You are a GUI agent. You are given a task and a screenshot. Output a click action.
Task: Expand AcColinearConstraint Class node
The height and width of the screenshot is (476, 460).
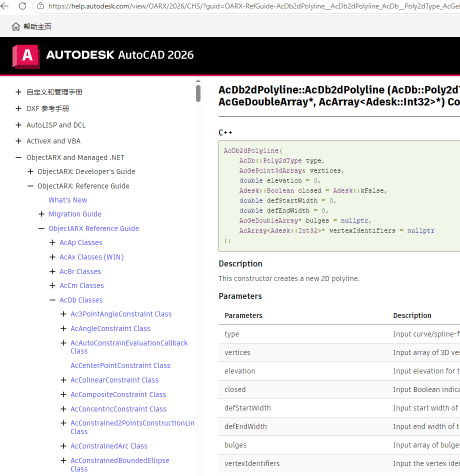[x=63, y=380]
